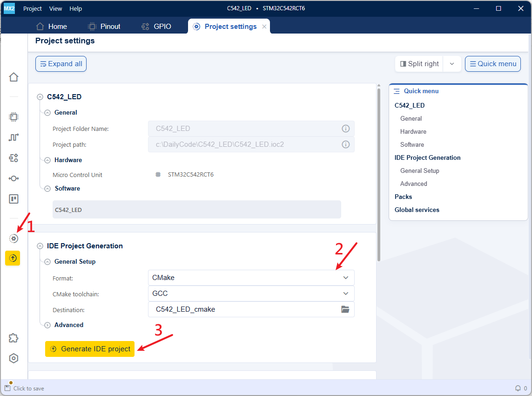Open the board layout icon in sidebar
The height and width of the screenshot is (396, 532).
click(x=13, y=199)
